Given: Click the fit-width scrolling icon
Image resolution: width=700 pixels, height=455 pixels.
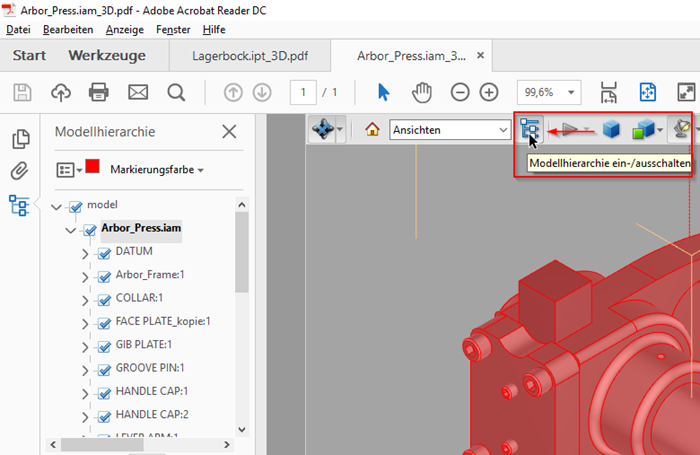Looking at the screenshot, I should coord(609,92).
